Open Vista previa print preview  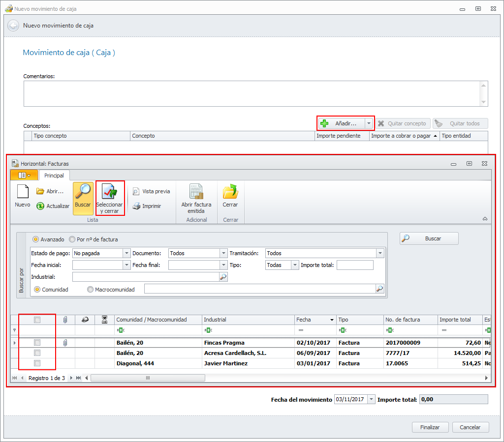click(136, 191)
